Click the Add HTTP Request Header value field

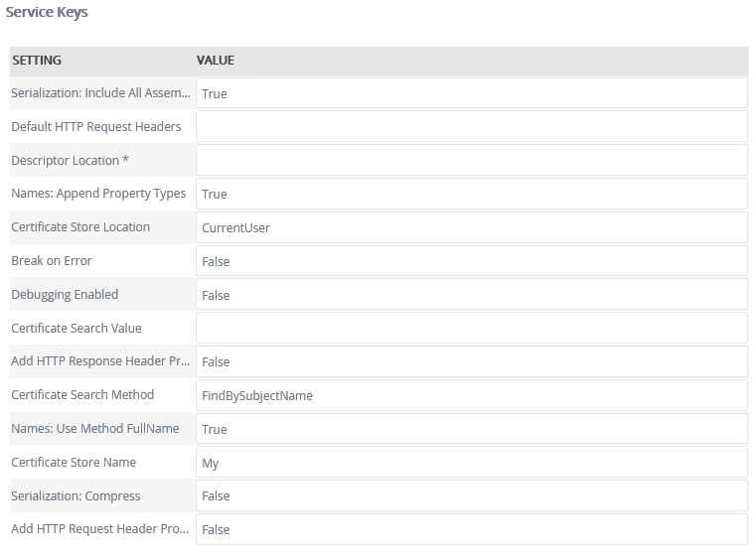pyautogui.click(x=471, y=529)
